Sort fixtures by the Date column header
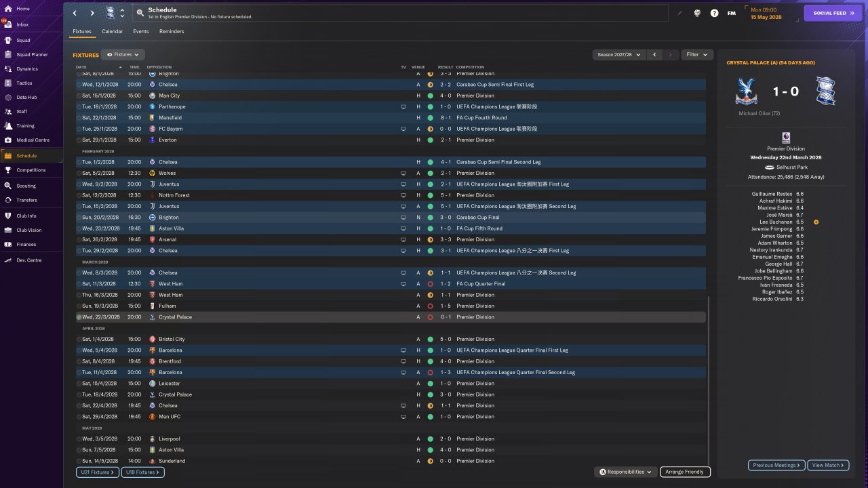 pos(81,67)
